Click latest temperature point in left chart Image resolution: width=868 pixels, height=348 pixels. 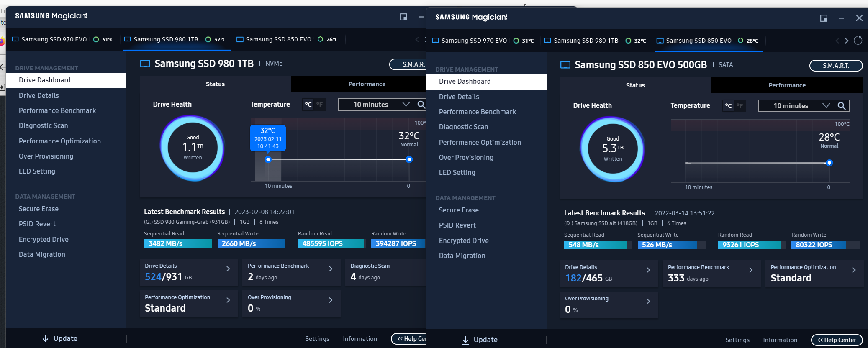coord(409,159)
